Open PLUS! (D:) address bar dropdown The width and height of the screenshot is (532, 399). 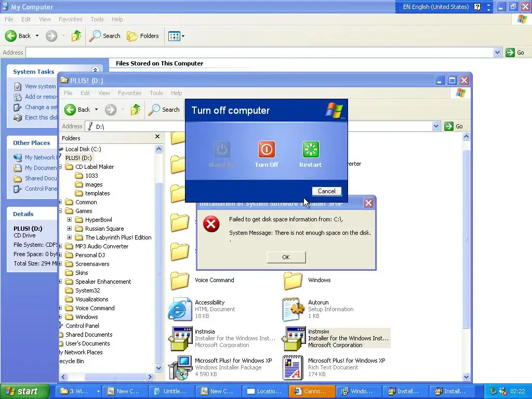(436, 127)
